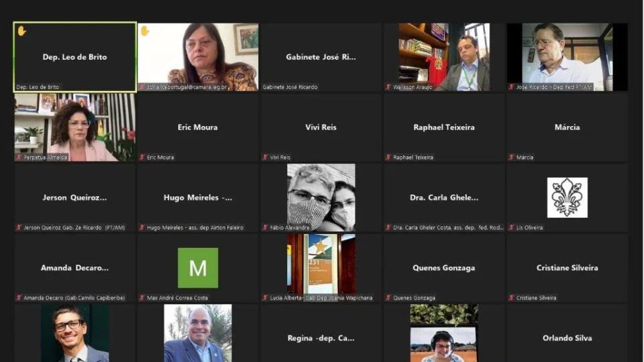Image resolution: width=644 pixels, height=362 pixels.
Task: Click the Orlando Silva participant tile
Action: point(567,335)
